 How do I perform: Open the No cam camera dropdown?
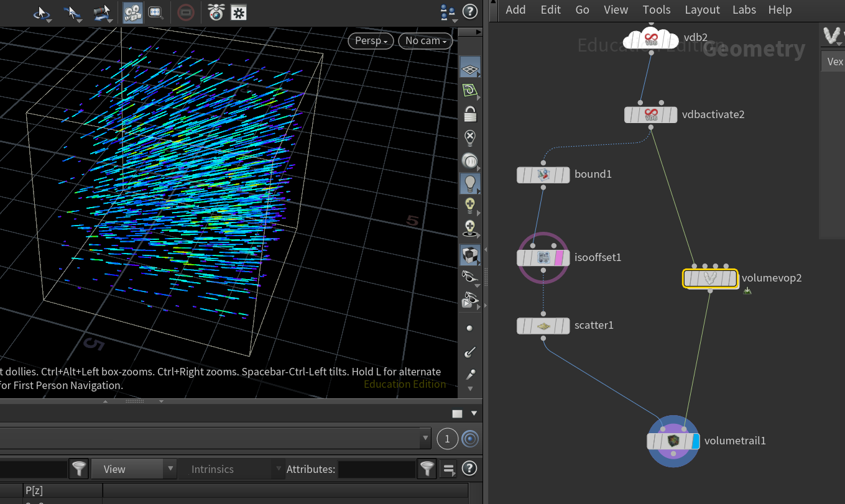click(x=426, y=40)
